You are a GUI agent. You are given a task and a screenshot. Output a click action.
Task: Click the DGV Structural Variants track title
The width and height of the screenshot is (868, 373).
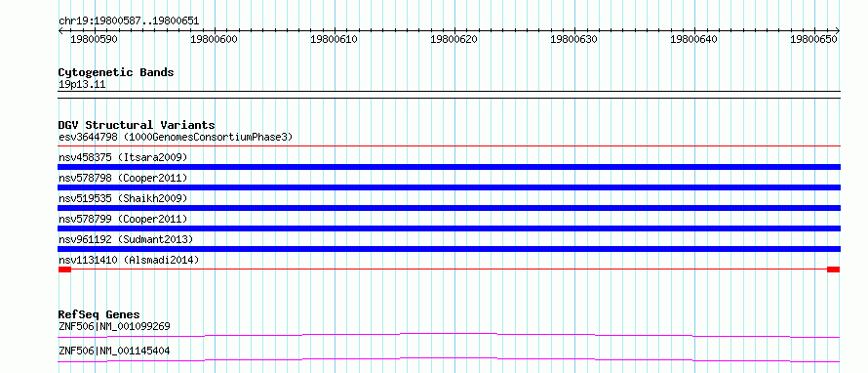[137, 125]
